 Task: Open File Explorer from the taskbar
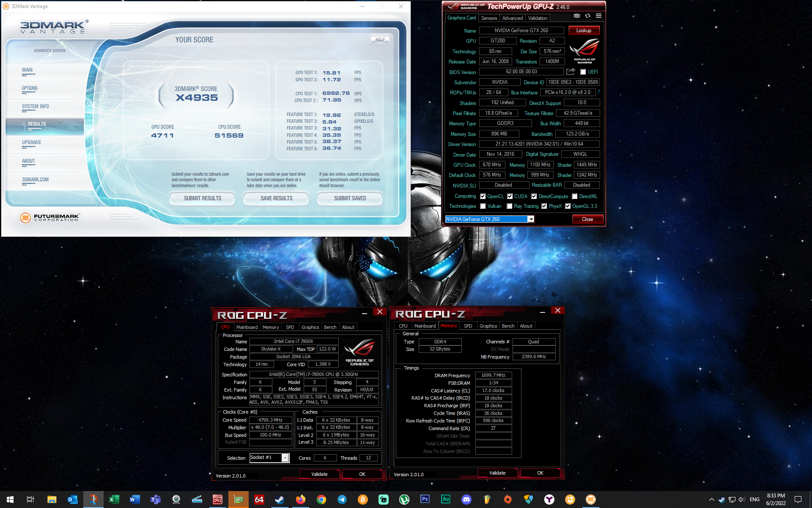click(x=52, y=500)
